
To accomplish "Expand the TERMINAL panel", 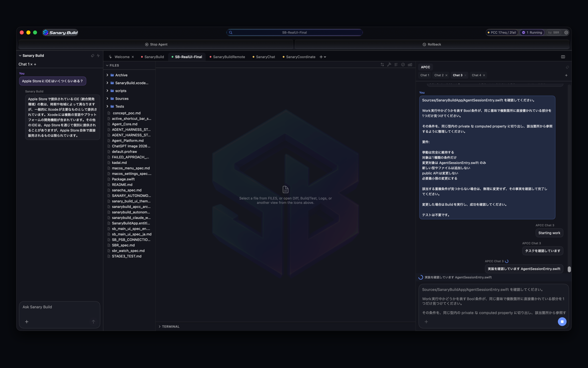I will [160, 326].
